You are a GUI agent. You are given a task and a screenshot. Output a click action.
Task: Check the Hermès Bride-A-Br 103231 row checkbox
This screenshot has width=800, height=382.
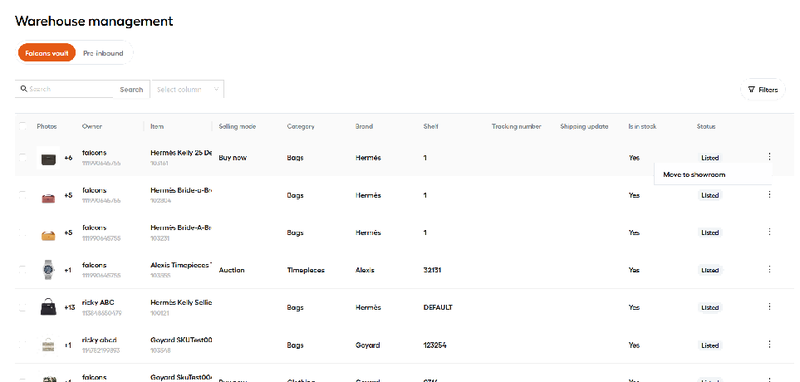click(22, 232)
